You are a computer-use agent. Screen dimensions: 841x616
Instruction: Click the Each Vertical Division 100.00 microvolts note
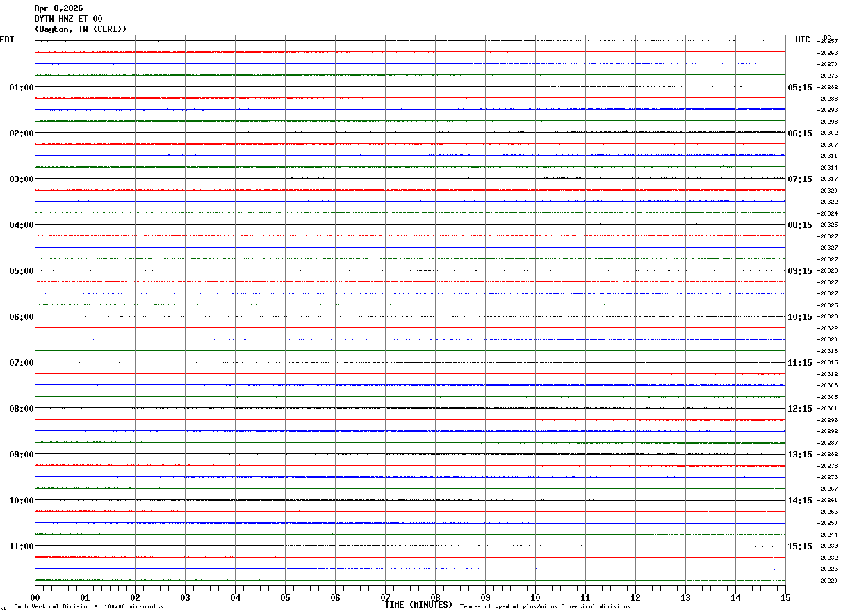(88, 606)
